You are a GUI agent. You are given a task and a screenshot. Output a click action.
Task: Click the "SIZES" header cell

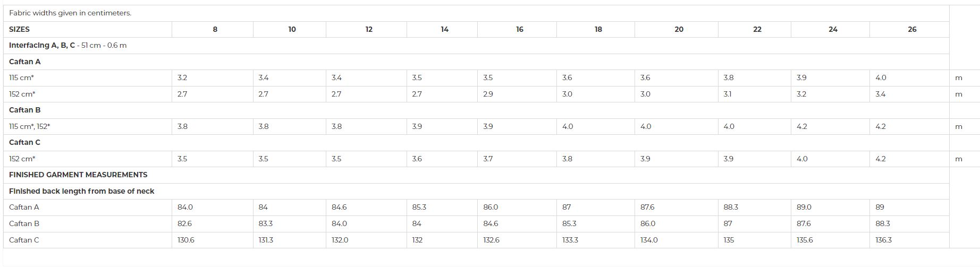[20, 29]
